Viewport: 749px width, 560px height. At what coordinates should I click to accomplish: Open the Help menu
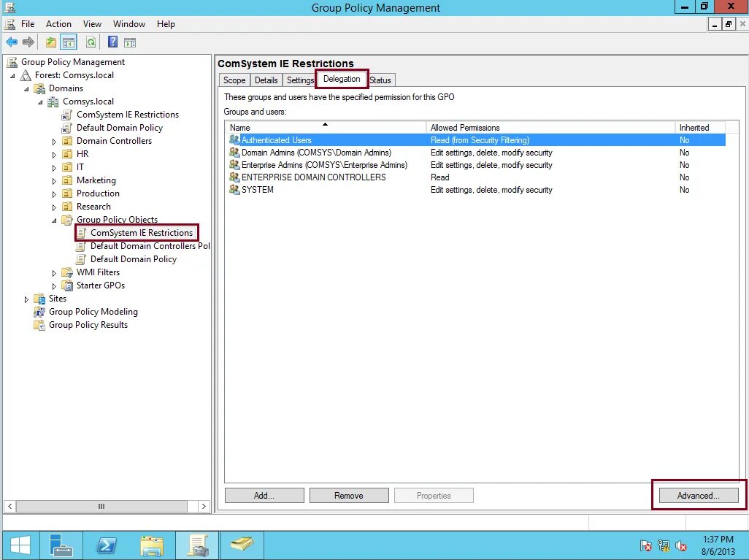(166, 24)
